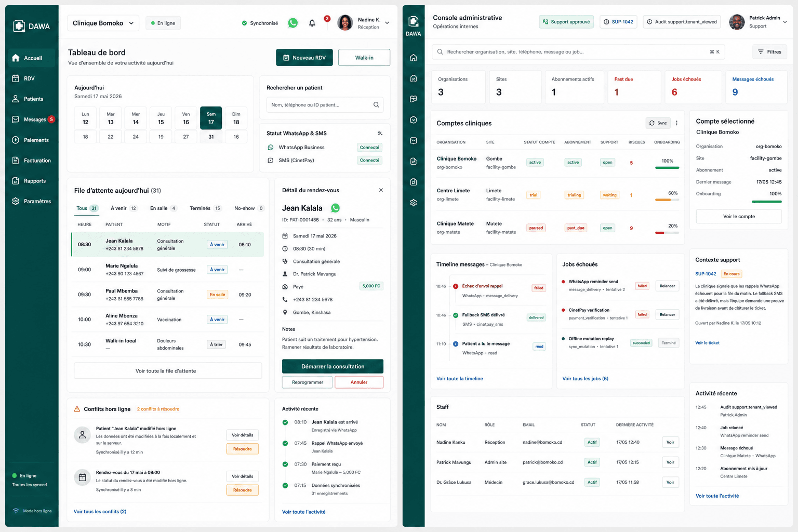This screenshot has height=532, width=798.
Task: Switch to the Terminés queue tab
Action: 205,208
